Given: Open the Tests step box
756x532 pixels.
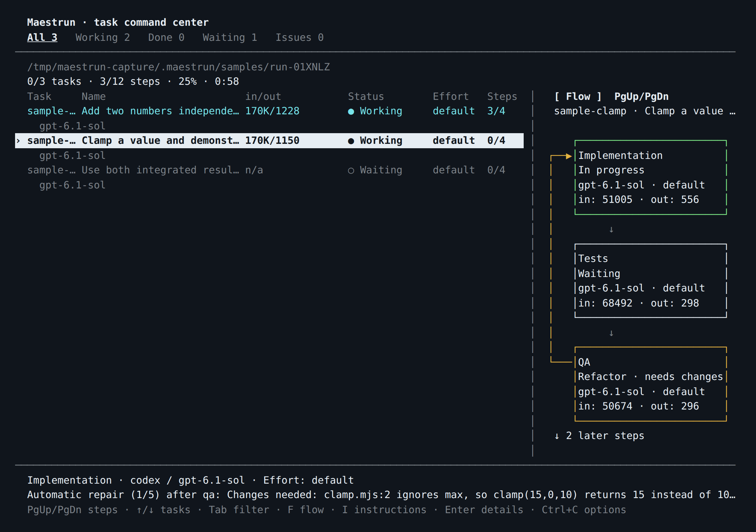Looking at the screenshot, I should [651, 281].
